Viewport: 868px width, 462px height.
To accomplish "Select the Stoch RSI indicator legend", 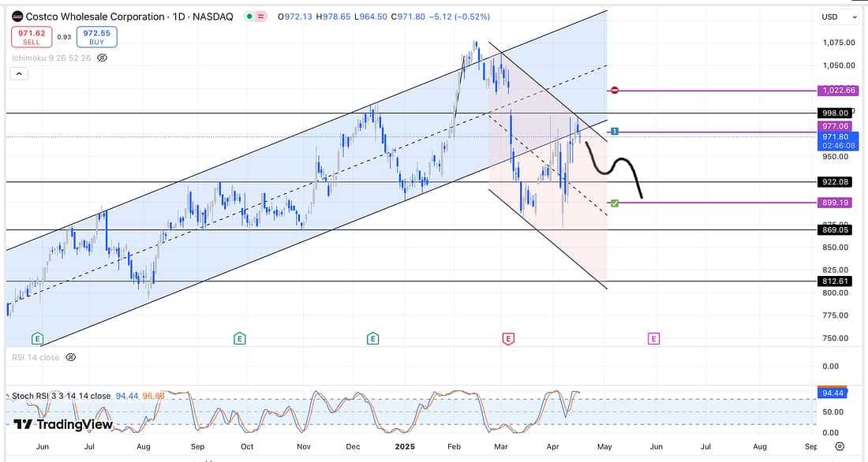I will coord(61,396).
